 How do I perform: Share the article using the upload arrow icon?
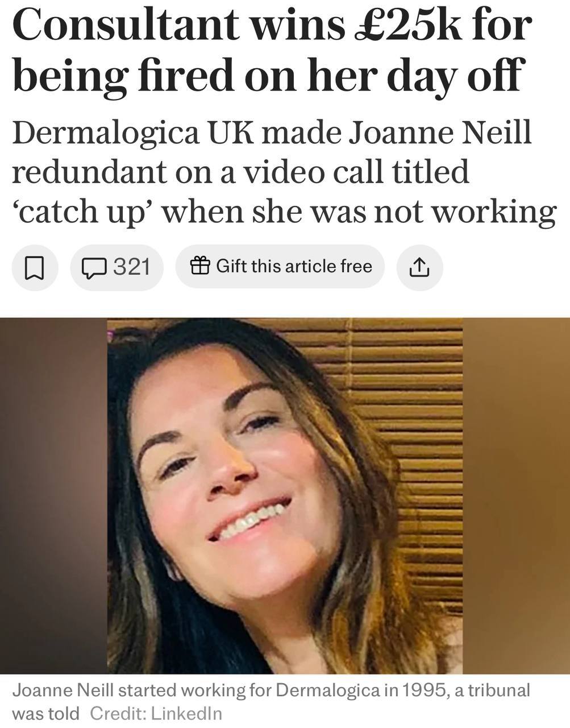(x=419, y=267)
